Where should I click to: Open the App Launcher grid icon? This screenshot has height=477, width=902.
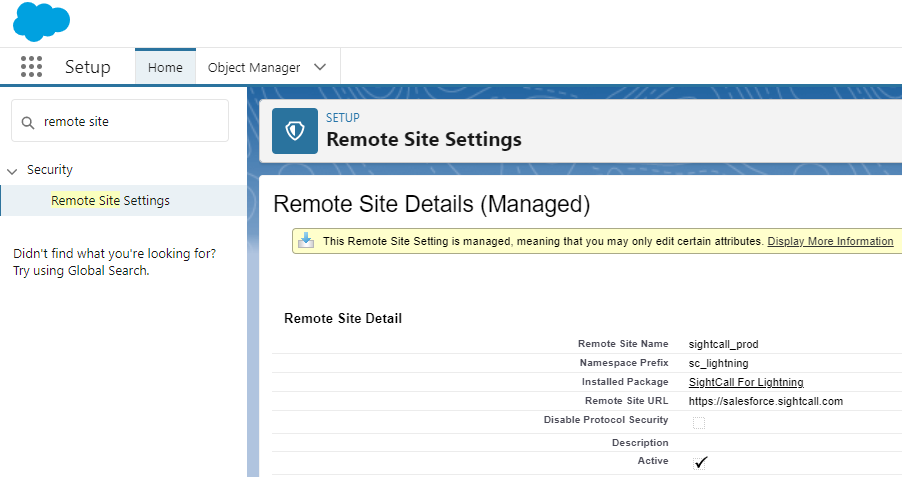click(x=32, y=67)
